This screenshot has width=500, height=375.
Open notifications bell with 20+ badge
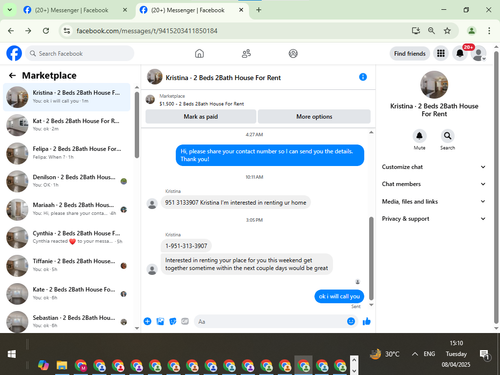tap(460, 53)
